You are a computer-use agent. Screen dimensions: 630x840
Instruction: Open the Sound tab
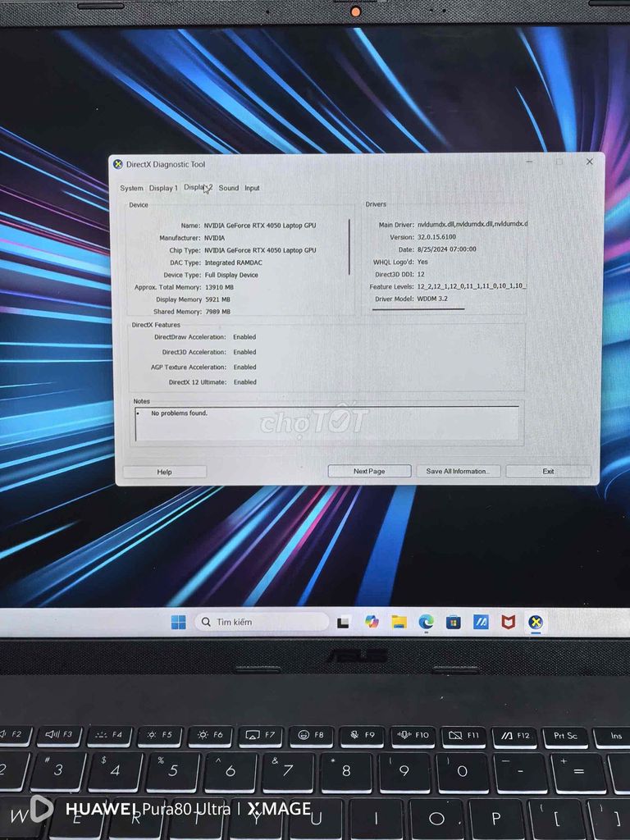click(229, 188)
